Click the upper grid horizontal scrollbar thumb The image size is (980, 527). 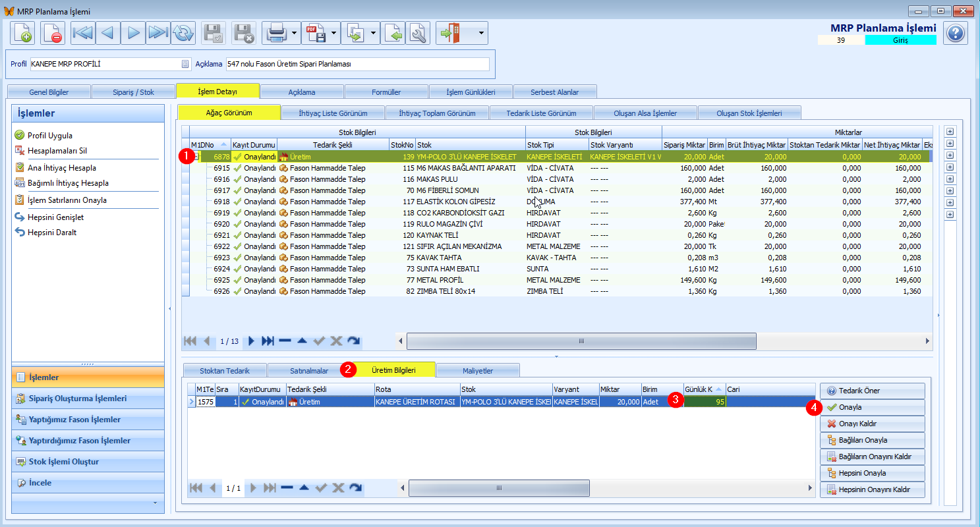pos(581,341)
